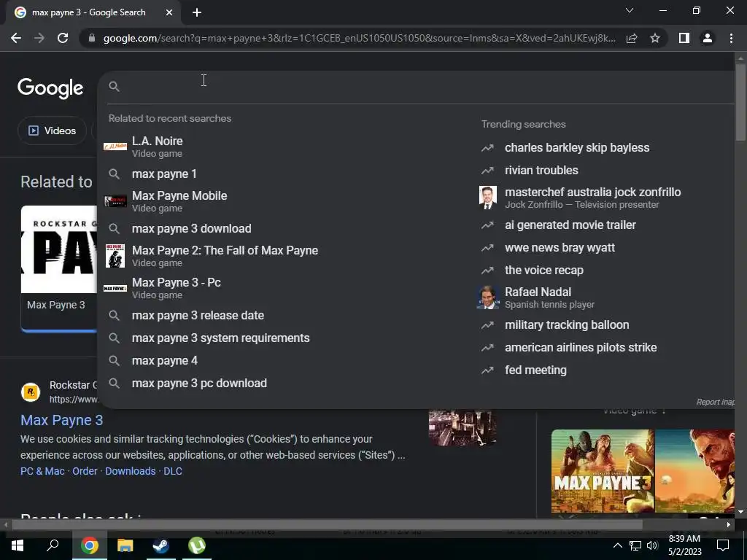747x560 pixels.
Task: Click the browser back arrow
Action: coord(16,38)
